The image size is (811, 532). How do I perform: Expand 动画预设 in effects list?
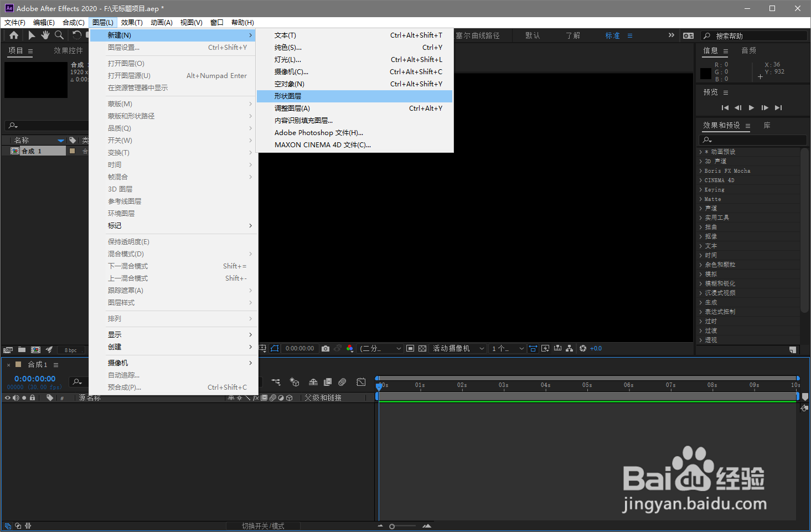(x=700, y=152)
